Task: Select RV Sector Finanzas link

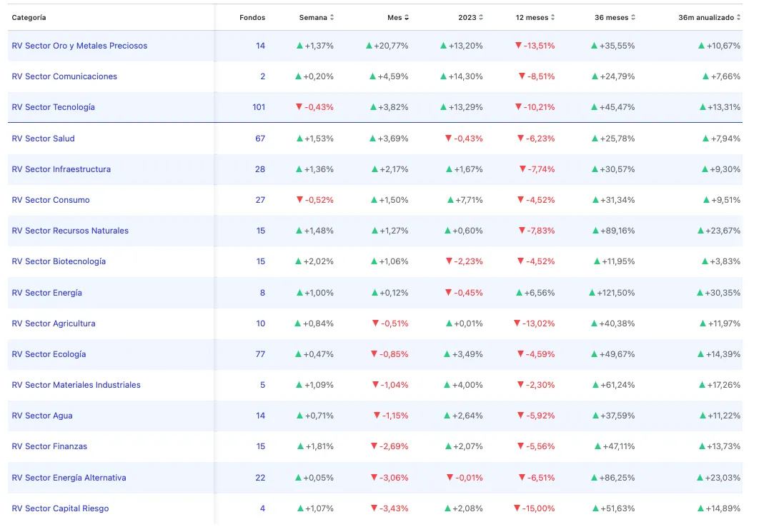Action: click(x=49, y=446)
